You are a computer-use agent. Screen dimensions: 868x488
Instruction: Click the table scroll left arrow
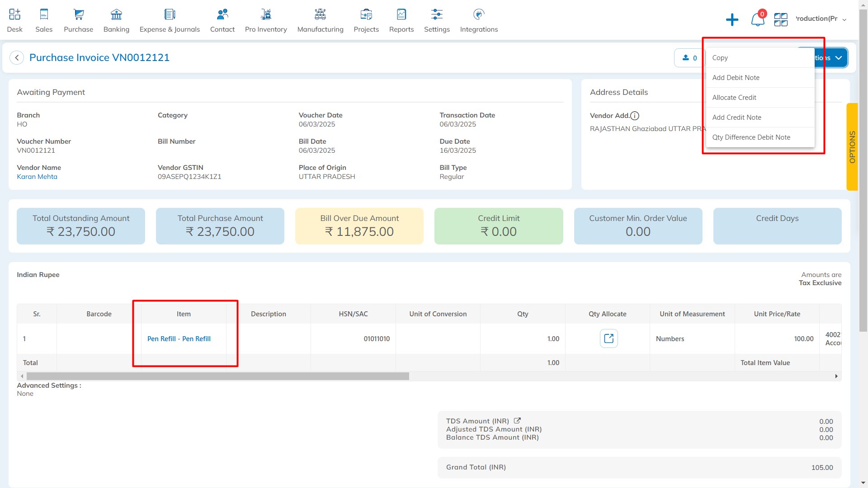(x=22, y=376)
